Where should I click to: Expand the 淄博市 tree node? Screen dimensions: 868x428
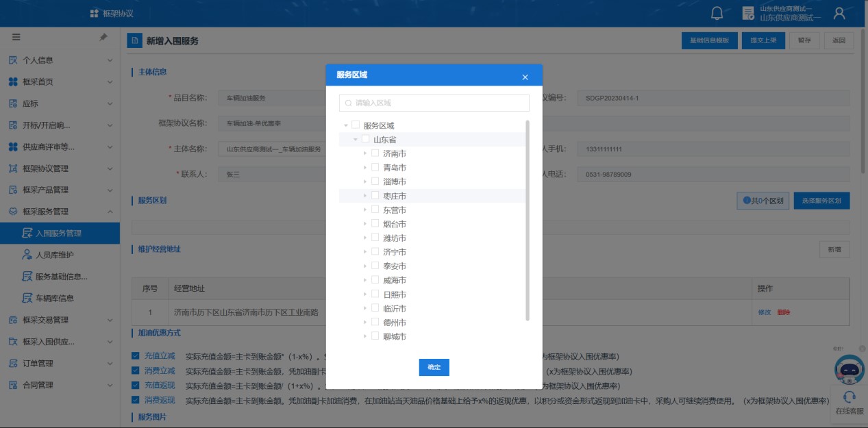(365, 181)
